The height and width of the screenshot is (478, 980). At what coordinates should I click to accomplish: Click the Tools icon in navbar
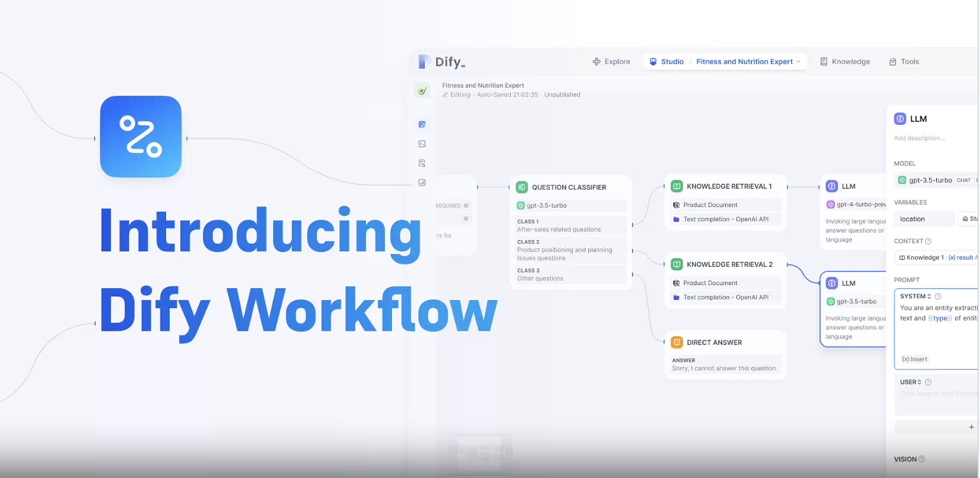click(893, 62)
